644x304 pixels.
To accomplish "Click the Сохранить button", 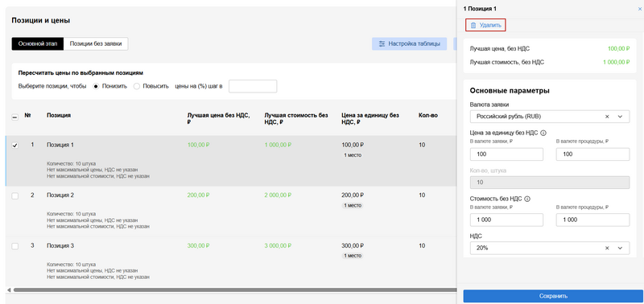I will [x=553, y=296].
